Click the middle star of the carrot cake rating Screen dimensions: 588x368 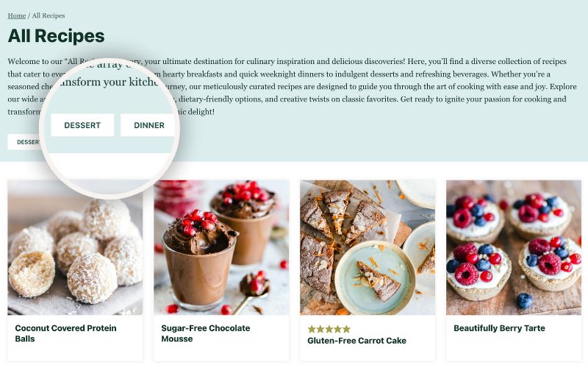point(329,329)
